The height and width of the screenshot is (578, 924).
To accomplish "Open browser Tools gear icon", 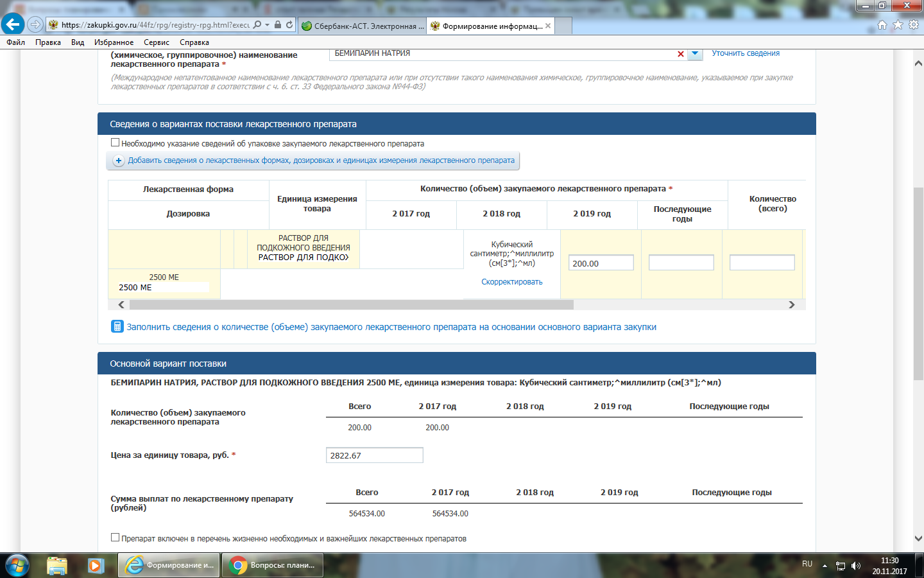I will coord(913,24).
